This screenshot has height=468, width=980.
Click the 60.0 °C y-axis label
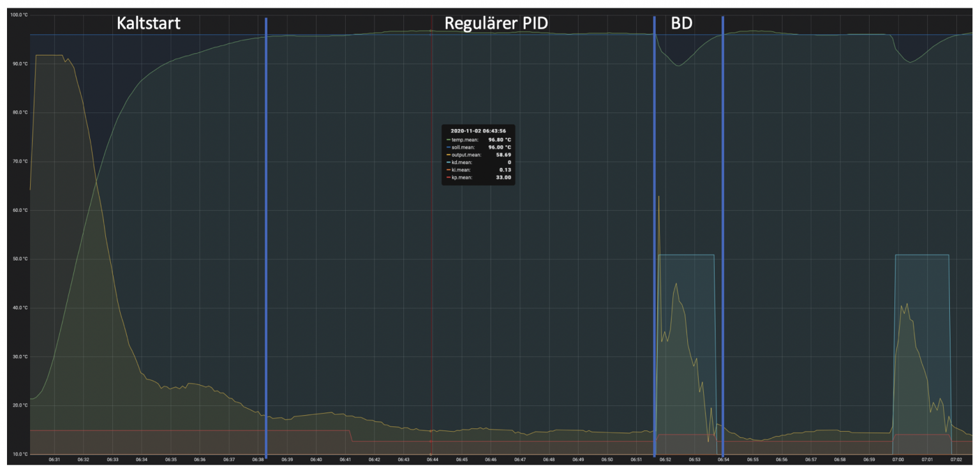(19, 210)
